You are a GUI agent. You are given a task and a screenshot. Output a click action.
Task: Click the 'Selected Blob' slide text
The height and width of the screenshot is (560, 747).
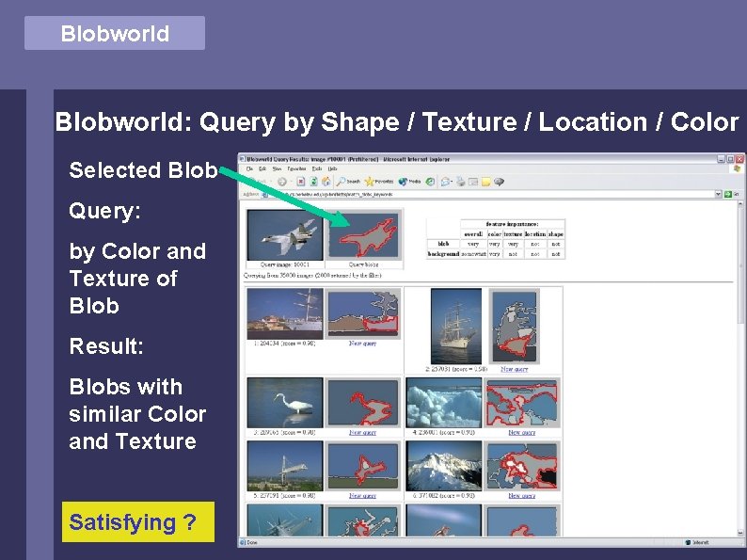click(143, 170)
